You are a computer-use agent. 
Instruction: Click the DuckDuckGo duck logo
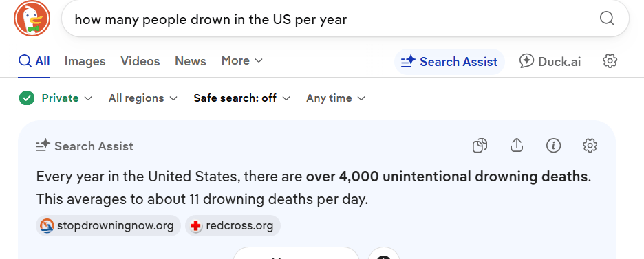(32, 19)
